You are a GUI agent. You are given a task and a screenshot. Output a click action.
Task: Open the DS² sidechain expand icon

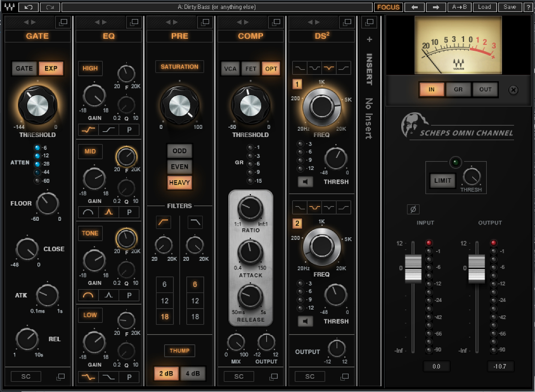[x=345, y=377]
